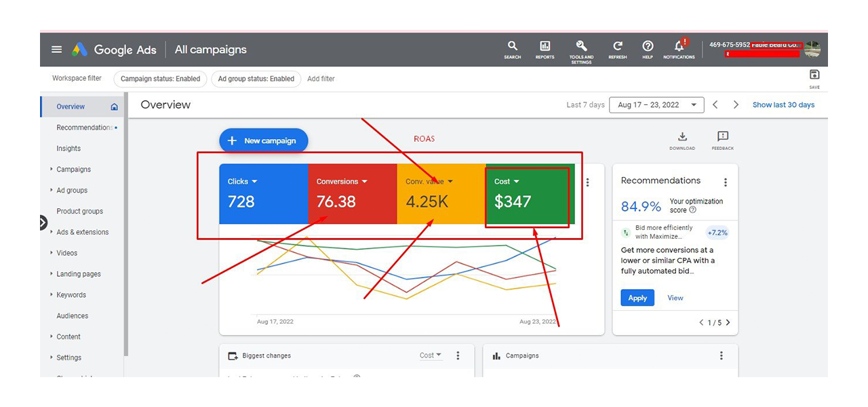Open the date range dropdown

[x=656, y=105]
